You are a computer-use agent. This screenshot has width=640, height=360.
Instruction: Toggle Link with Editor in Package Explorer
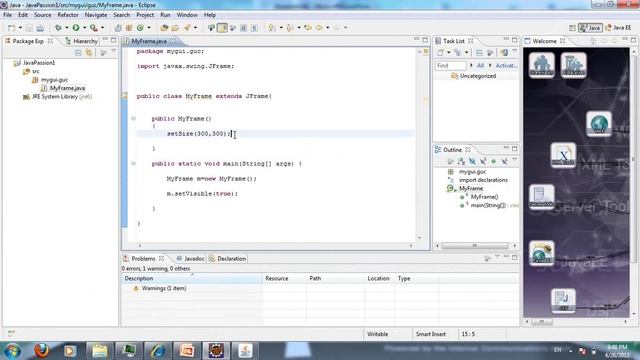point(89,53)
